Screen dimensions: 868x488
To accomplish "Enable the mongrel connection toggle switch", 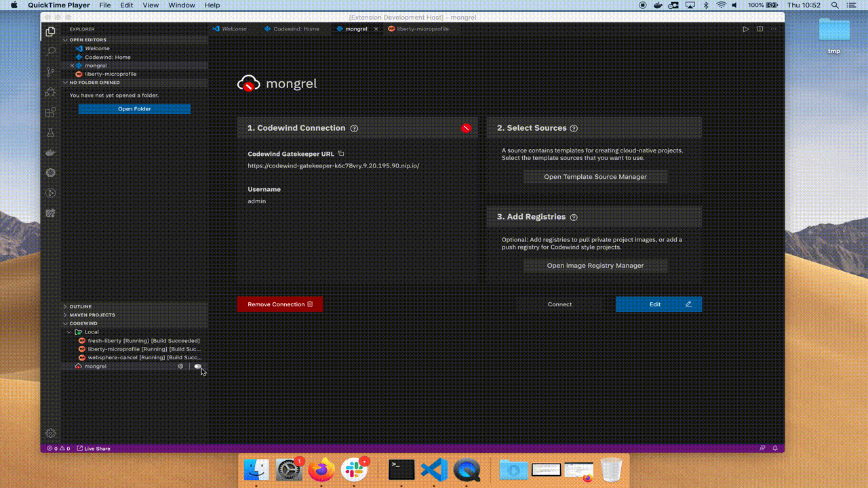I will pyautogui.click(x=198, y=366).
